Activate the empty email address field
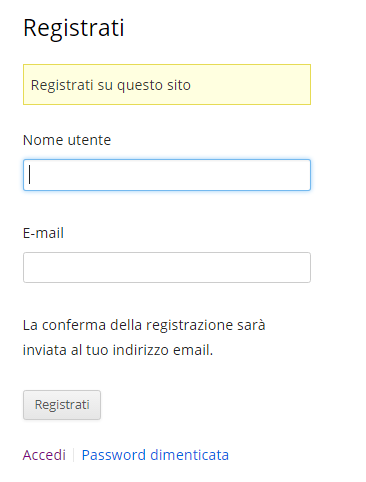Image resolution: width=366 pixels, height=482 pixels. coord(167,267)
